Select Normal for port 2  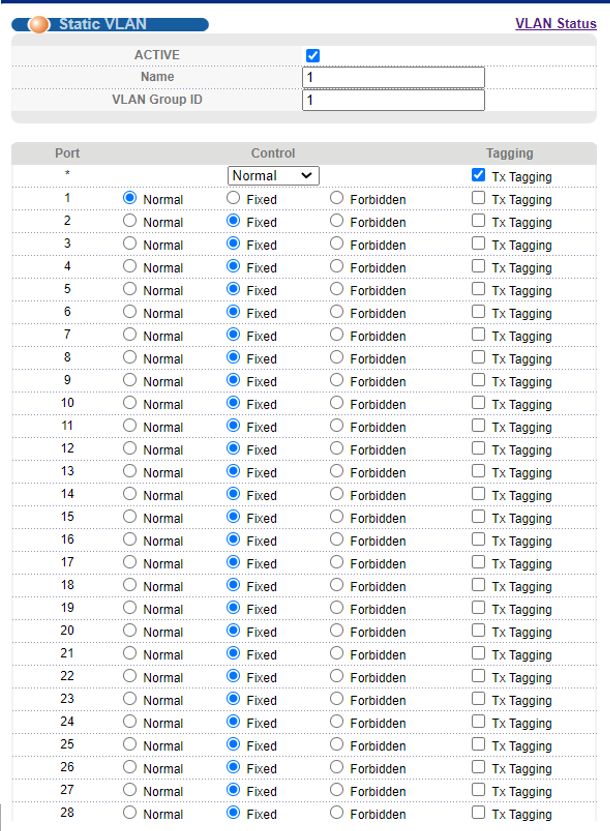pos(130,220)
